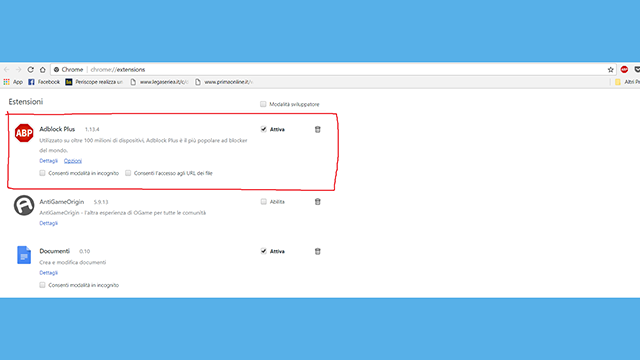
Task: Click the 'Crea e modifica documenti' description
Action: click(73, 262)
